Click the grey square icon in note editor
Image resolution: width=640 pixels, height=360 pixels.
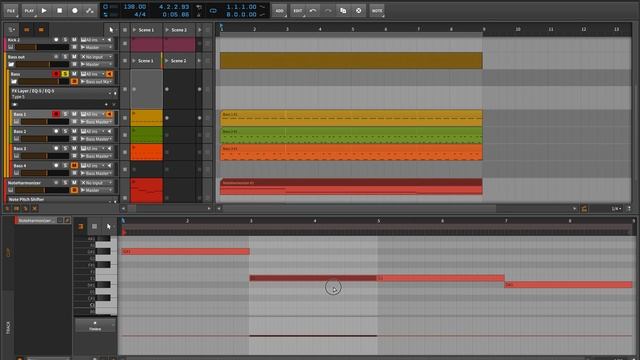94,226
